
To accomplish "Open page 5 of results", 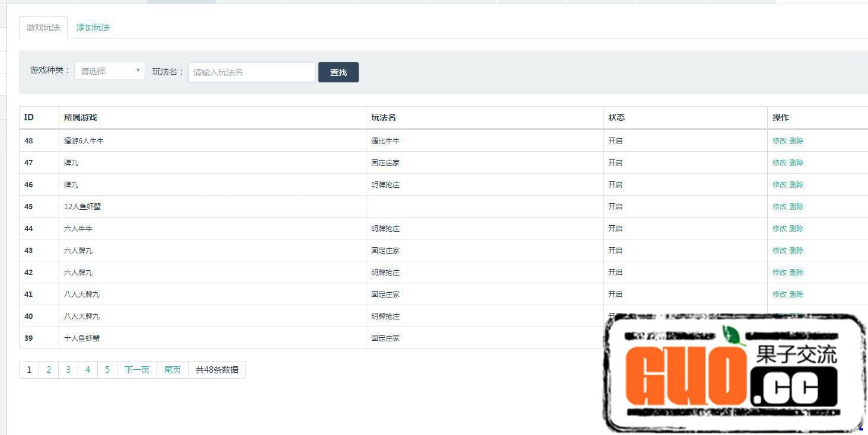I will (x=107, y=370).
